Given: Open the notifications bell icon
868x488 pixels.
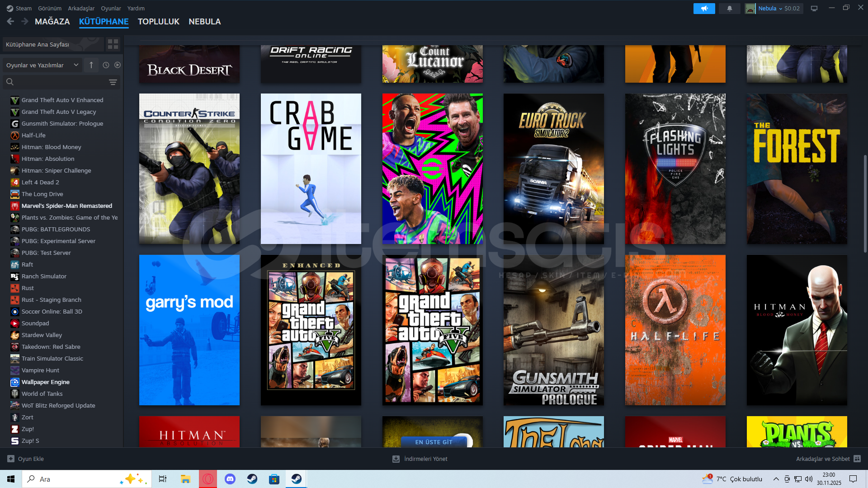Looking at the screenshot, I should click(729, 8).
